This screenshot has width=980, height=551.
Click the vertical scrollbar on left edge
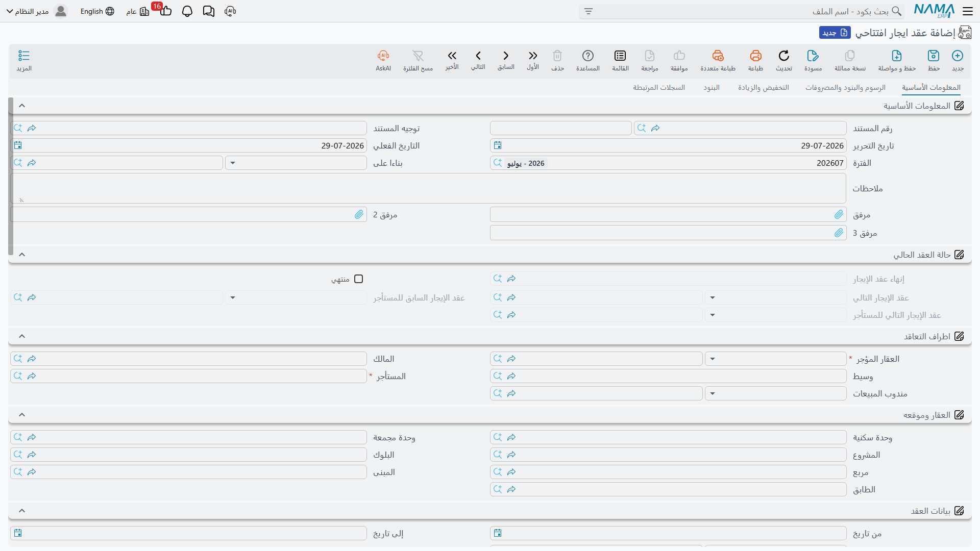[11, 176]
